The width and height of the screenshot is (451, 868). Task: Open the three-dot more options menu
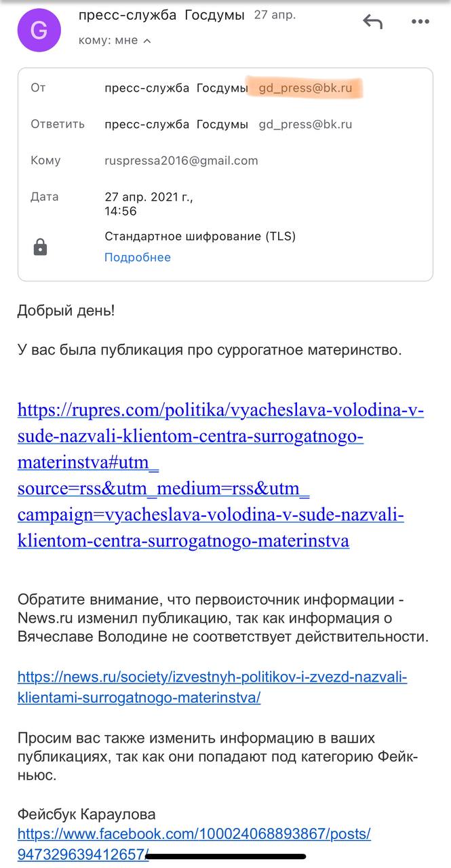420,22
